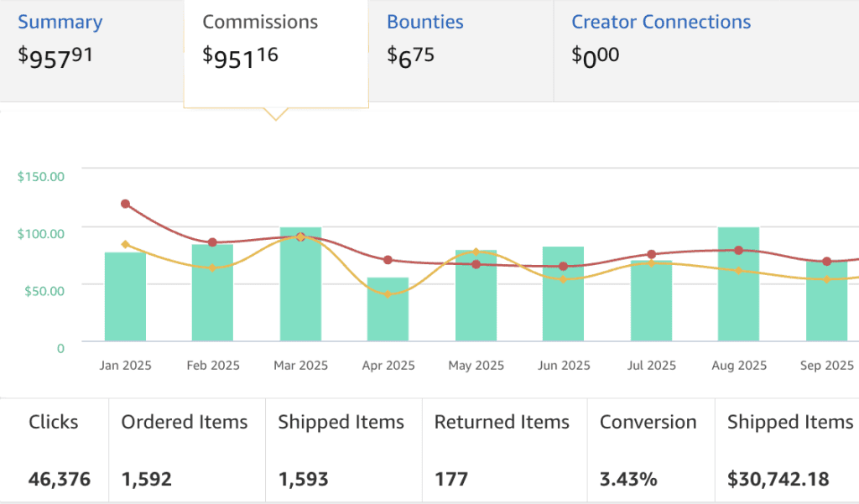Click the Clicks statistic showing 46,376
Viewport: 859px width, 504px height.
(57, 479)
